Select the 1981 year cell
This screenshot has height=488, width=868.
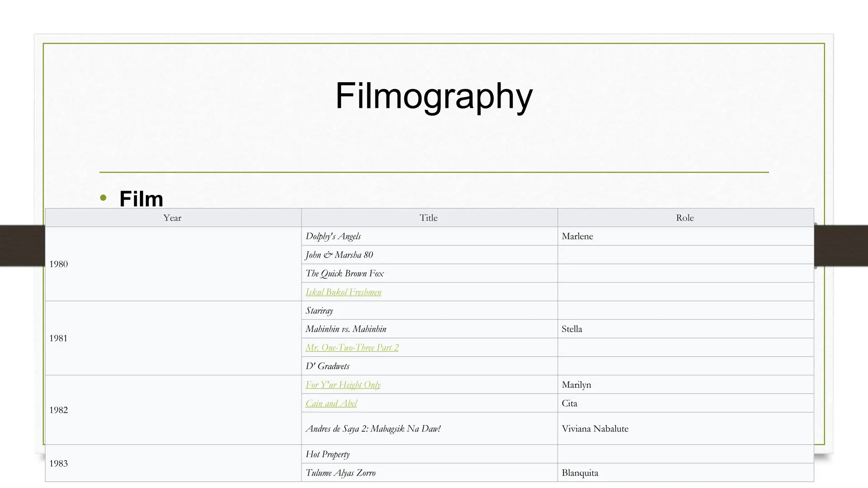point(58,338)
